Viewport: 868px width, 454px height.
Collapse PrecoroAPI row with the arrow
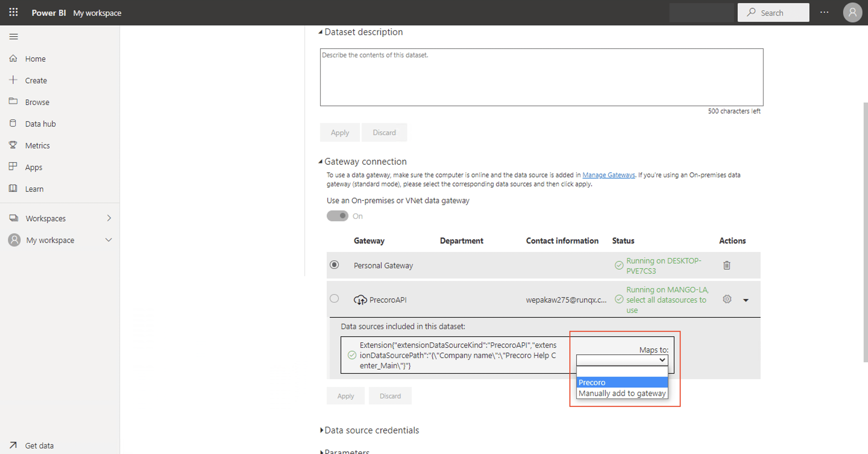[746, 300]
